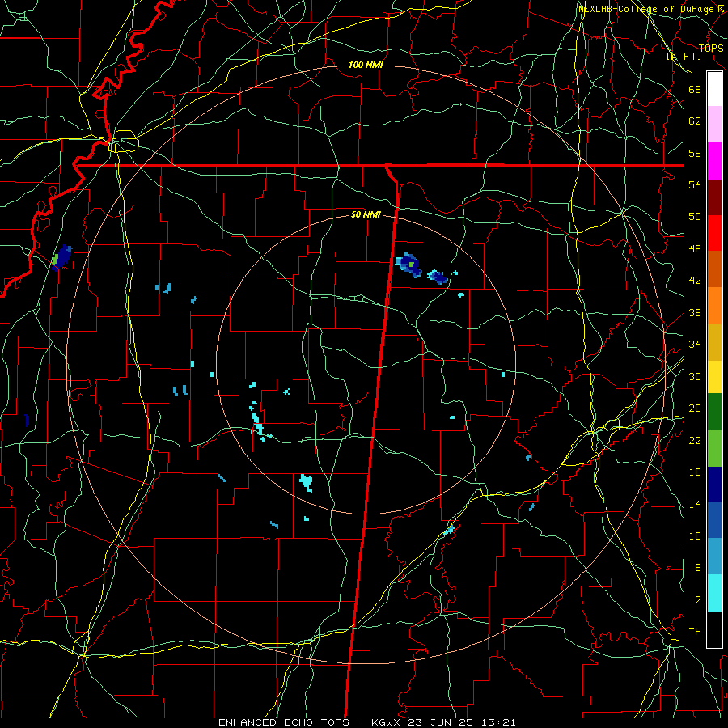Click the "26" legend value
Image resolution: width=728 pixels, height=728 pixels.
[x=695, y=408]
